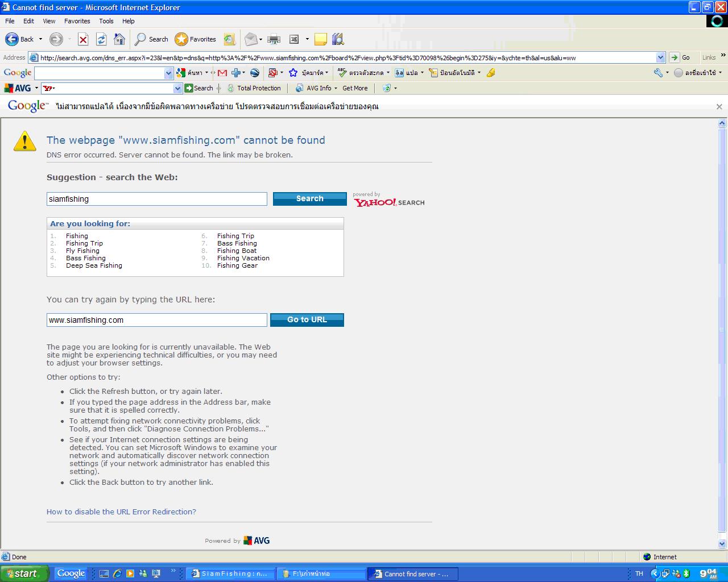Screen dimensions: 728x582
Task: Click the Windows start button
Action: point(25,573)
